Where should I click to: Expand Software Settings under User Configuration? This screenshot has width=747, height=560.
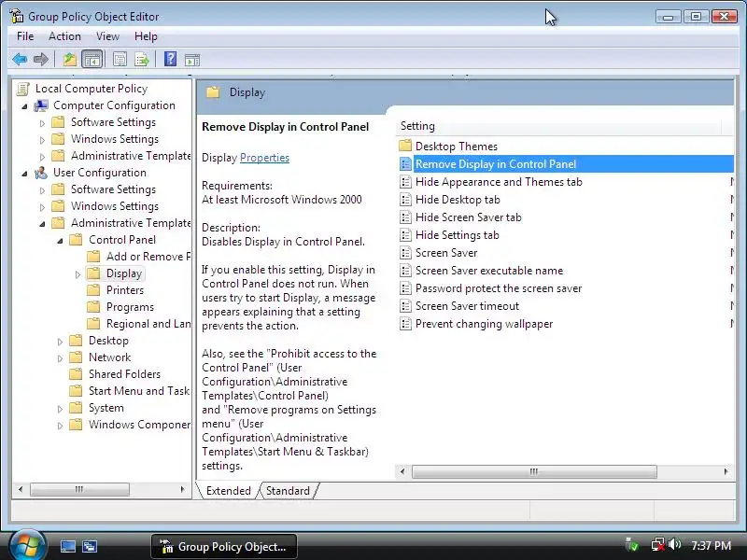pyautogui.click(x=42, y=190)
